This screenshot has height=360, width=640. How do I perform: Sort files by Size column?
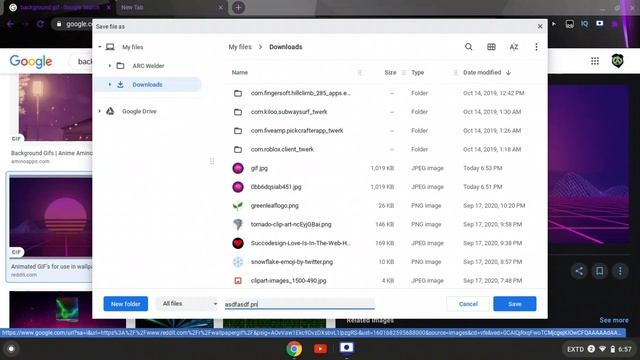[390, 73]
